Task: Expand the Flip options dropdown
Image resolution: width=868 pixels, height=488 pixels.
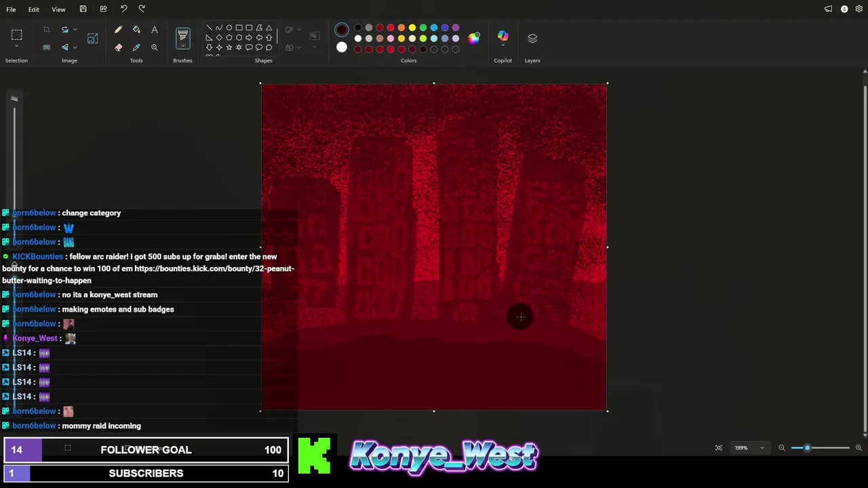Action: pyautogui.click(x=75, y=47)
